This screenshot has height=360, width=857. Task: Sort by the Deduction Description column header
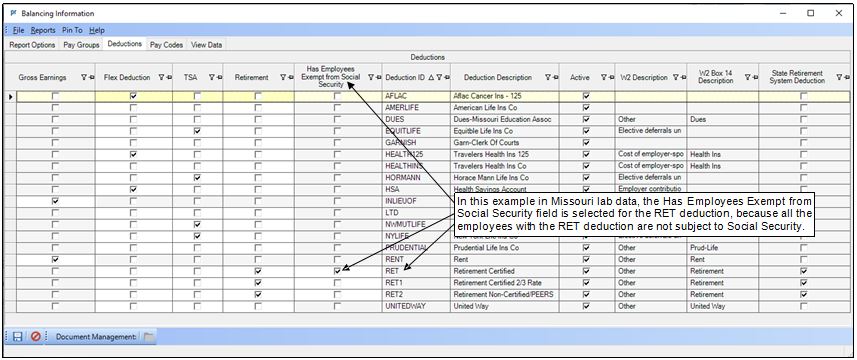[497, 78]
